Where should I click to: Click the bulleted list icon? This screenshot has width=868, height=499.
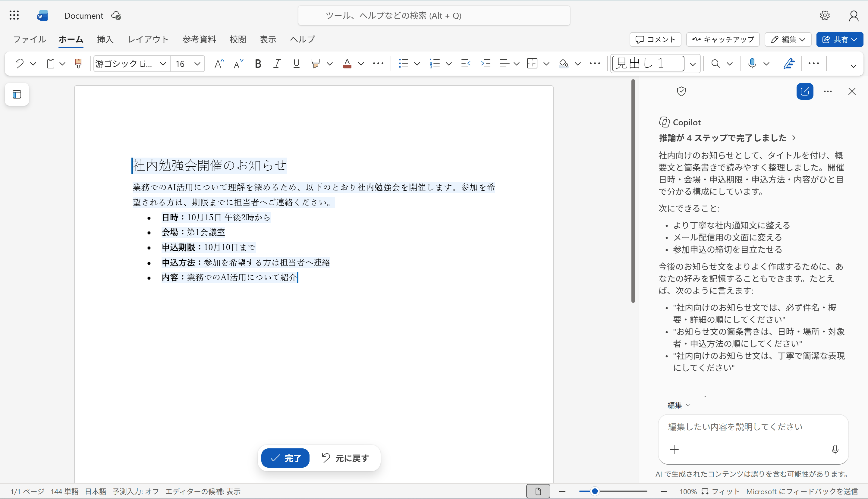tap(403, 63)
